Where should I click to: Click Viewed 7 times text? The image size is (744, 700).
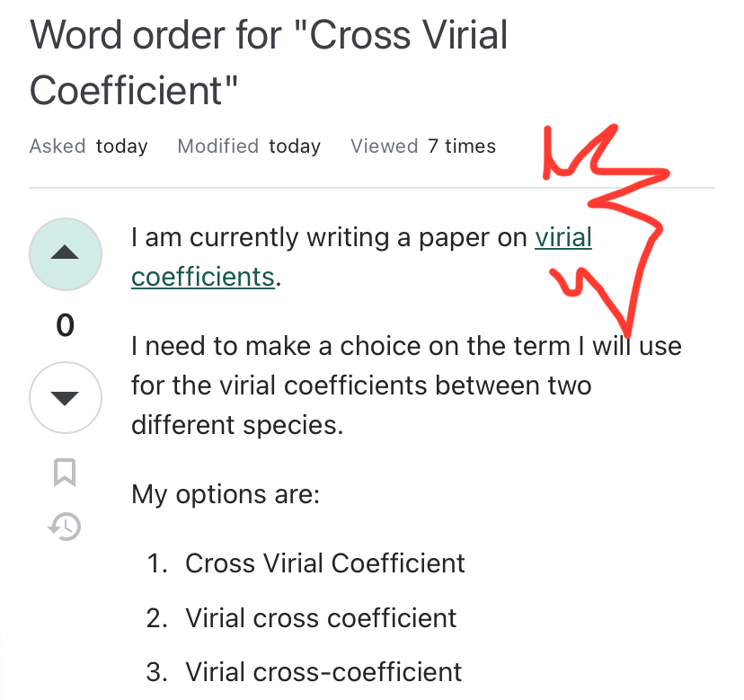pos(422,146)
